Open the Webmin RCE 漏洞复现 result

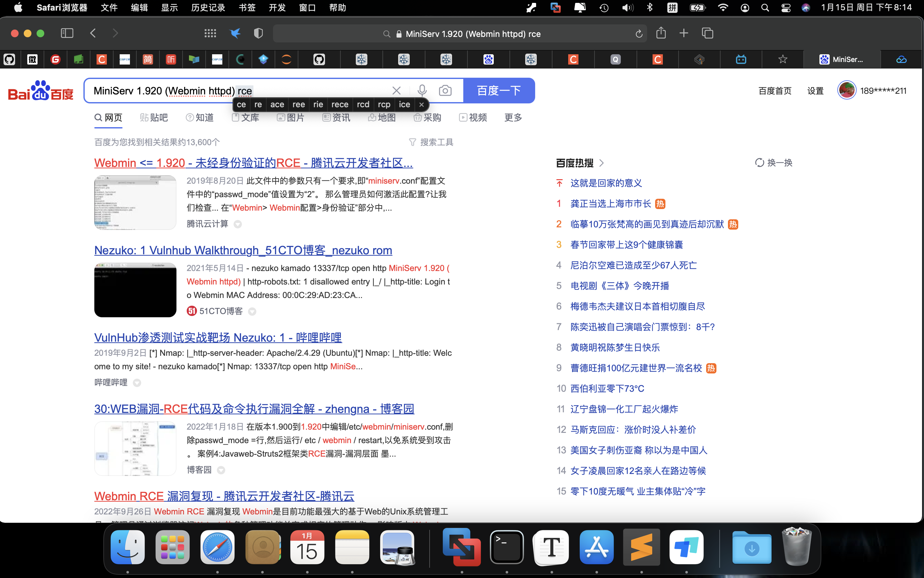click(x=225, y=496)
